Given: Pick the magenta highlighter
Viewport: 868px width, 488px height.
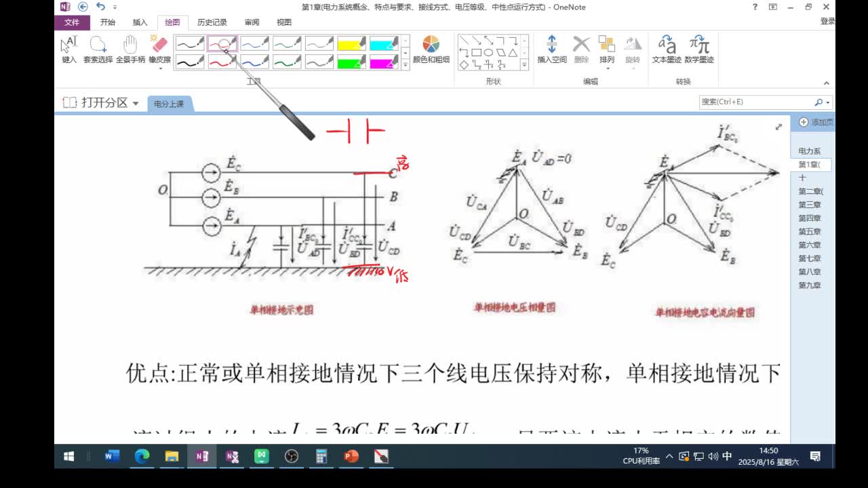Looking at the screenshot, I should pyautogui.click(x=384, y=62).
